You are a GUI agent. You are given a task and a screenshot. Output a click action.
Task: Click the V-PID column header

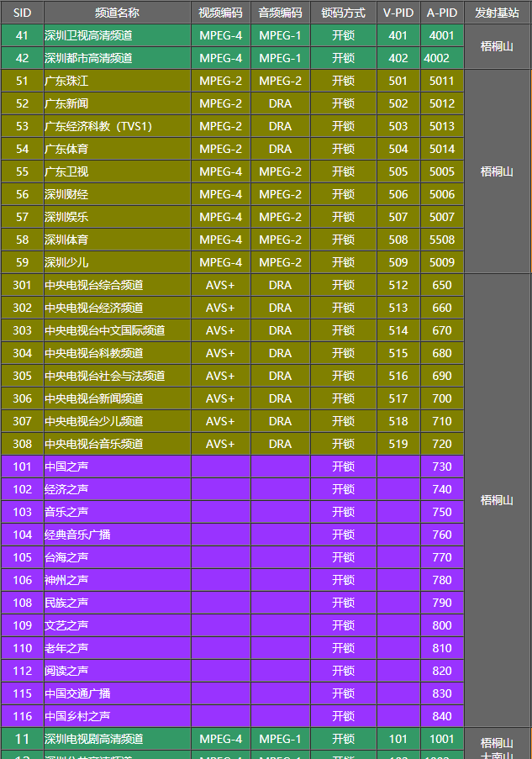pyautogui.click(x=398, y=13)
